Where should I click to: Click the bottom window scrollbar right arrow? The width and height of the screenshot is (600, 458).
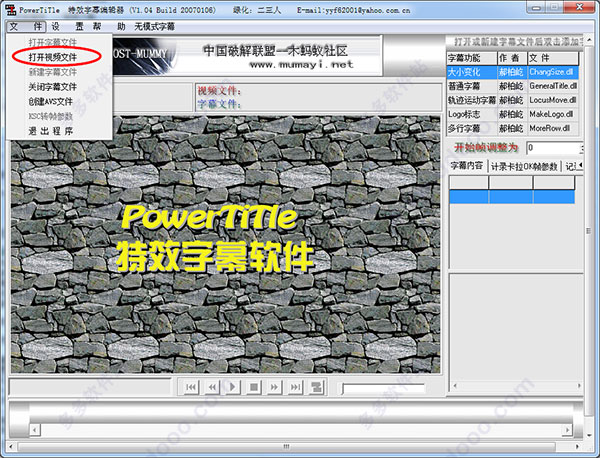[577, 446]
